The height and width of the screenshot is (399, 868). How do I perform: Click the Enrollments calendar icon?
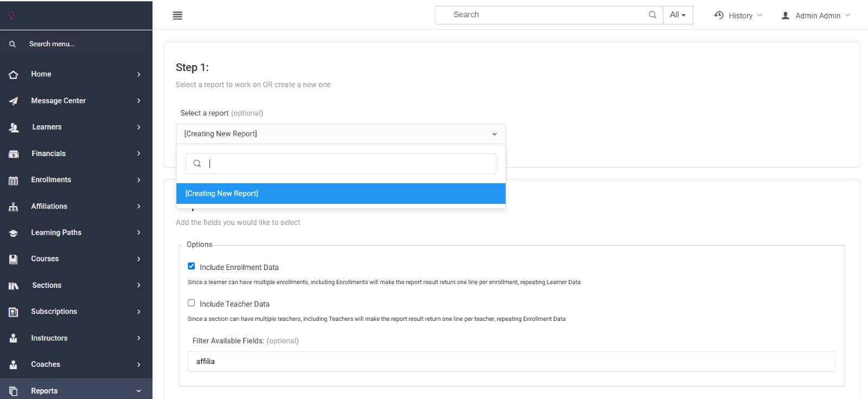coord(14,181)
